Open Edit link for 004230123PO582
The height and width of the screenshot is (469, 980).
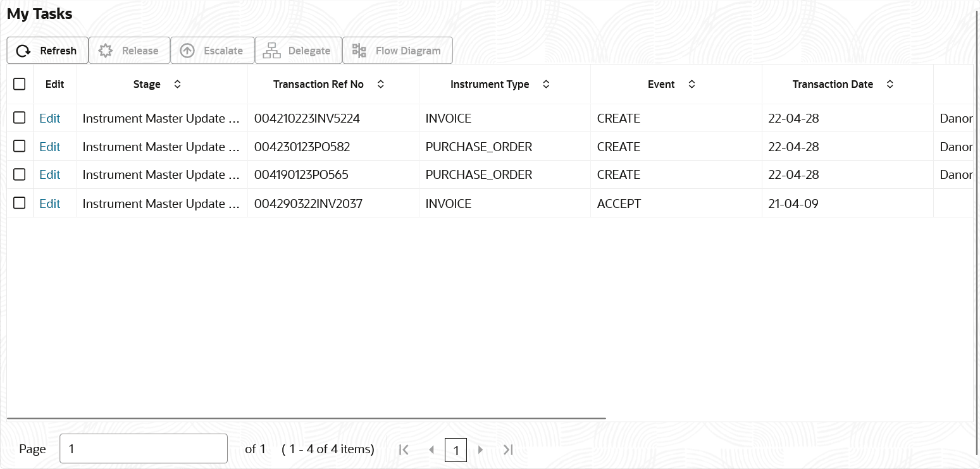(x=49, y=147)
